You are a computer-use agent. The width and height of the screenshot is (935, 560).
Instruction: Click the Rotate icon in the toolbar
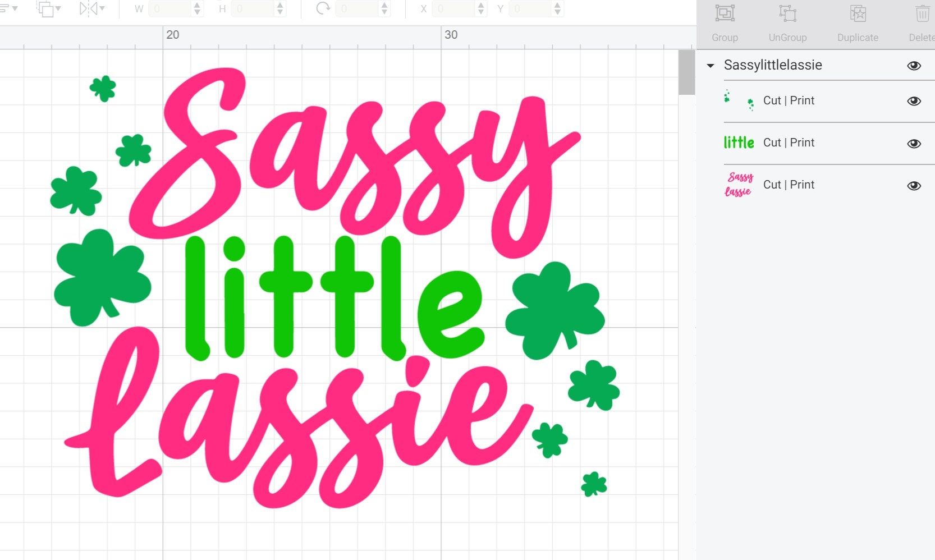pos(322,8)
